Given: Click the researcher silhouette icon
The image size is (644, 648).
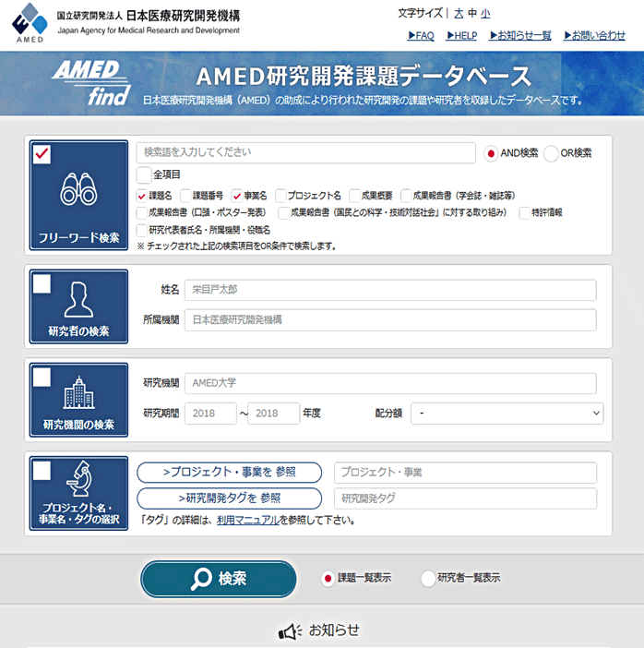Looking at the screenshot, I should [79, 300].
